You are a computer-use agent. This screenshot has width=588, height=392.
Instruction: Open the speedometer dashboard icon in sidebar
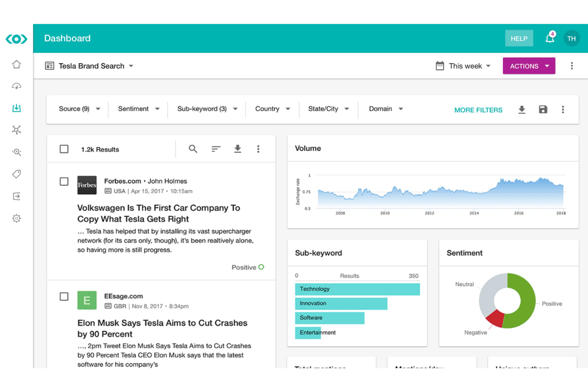coord(16,86)
